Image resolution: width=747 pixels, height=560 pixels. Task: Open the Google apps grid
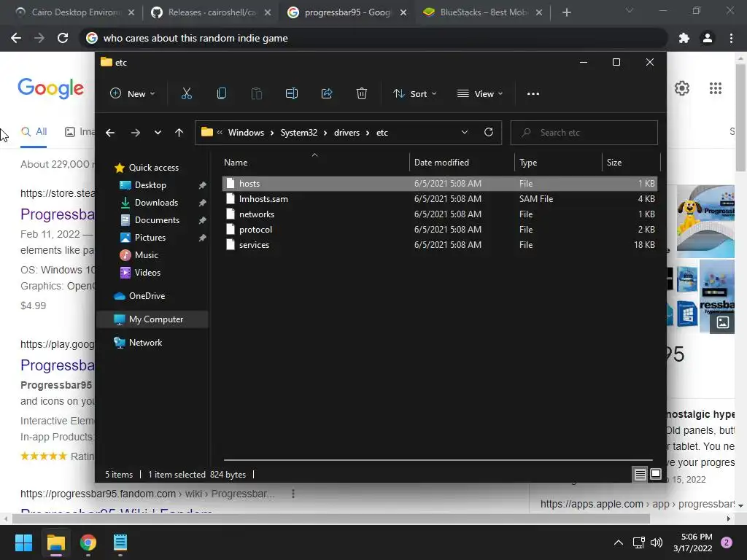tap(716, 88)
